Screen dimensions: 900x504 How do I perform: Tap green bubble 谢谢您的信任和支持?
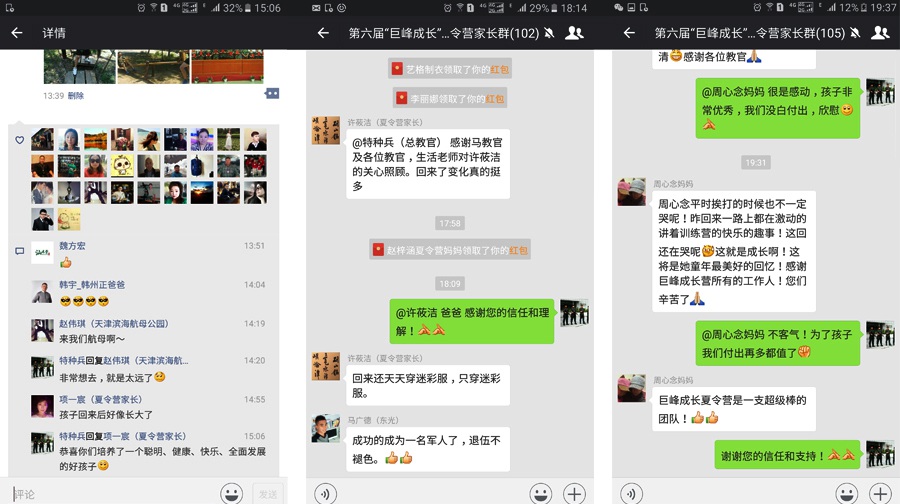[x=788, y=456]
